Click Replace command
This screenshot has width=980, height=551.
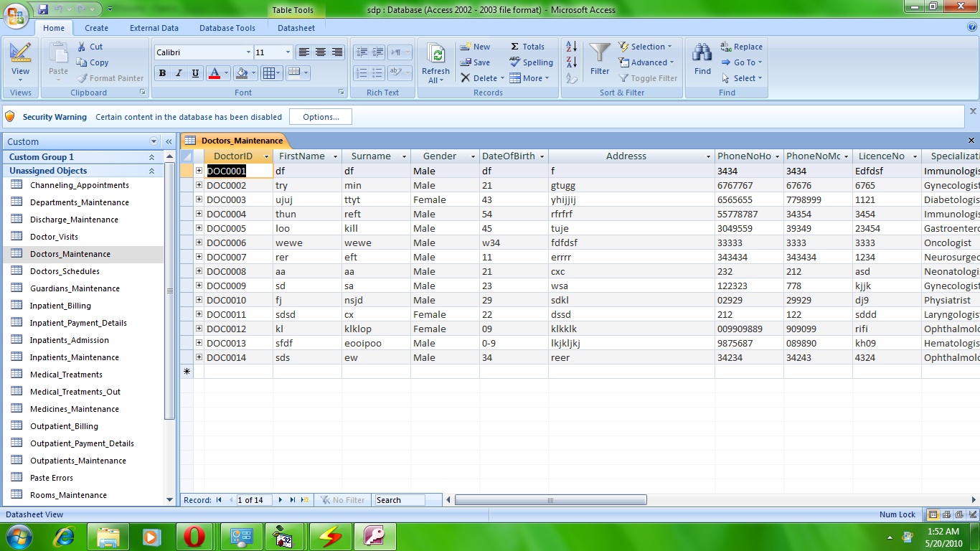point(742,47)
